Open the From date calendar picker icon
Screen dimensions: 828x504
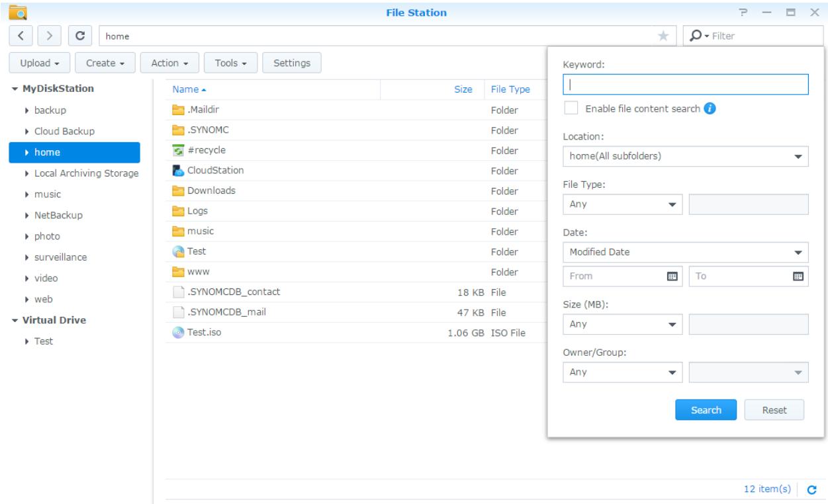point(672,276)
